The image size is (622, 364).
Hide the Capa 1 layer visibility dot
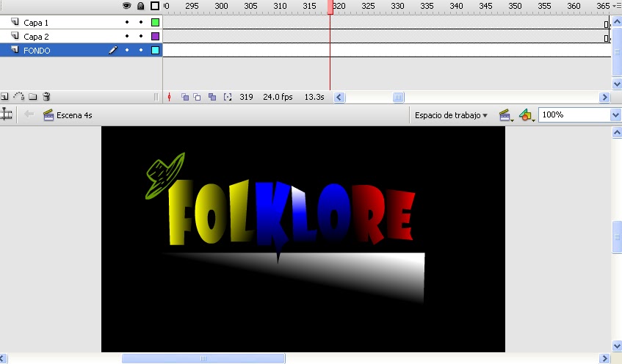coord(127,22)
